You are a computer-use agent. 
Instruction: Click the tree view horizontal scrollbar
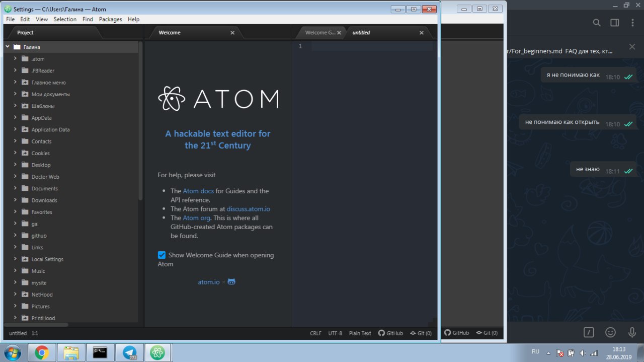pyautogui.click(x=36, y=325)
